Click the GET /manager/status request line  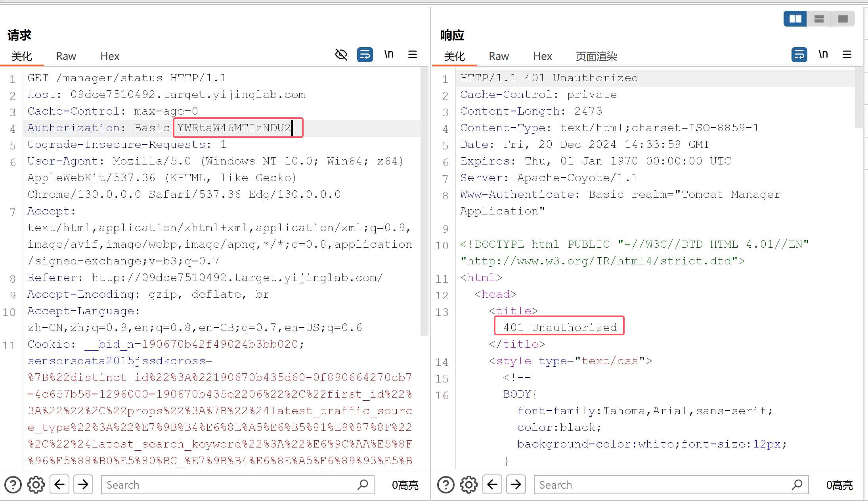(x=127, y=78)
